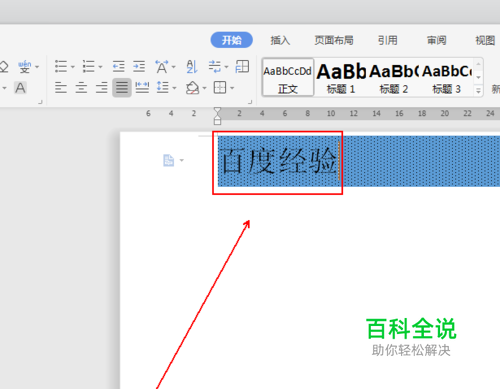Toggle show/hide paragraph marks
The height and width of the screenshot is (389, 500).
coord(215,66)
